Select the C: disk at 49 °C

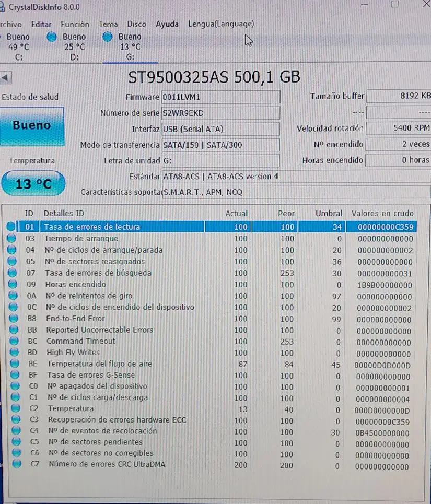coord(15,46)
